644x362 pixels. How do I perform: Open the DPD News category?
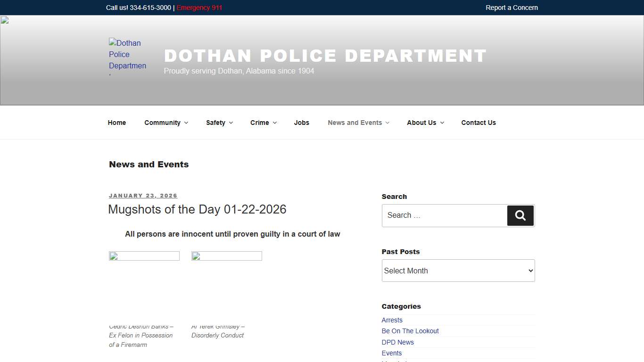[397, 342]
